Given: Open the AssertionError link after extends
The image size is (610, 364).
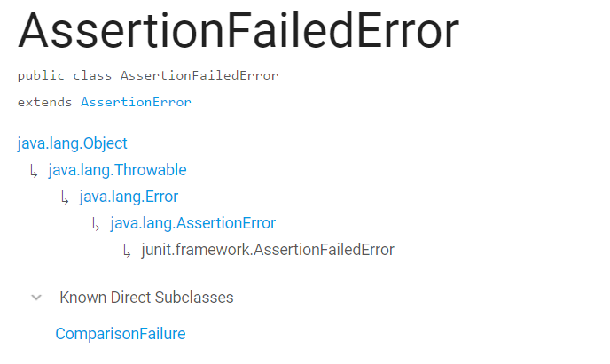Looking at the screenshot, I should (x=136, y=102).
